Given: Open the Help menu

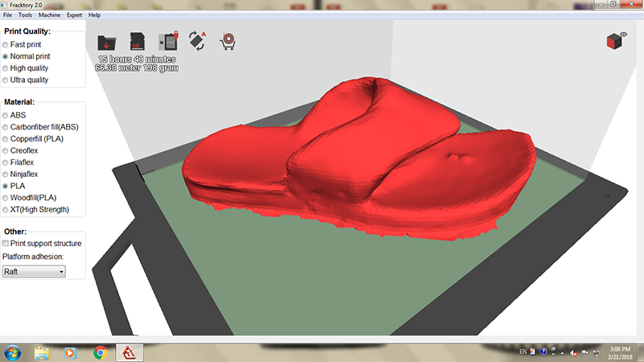Looking at the screenshot, I should click(x=94, y=14).
